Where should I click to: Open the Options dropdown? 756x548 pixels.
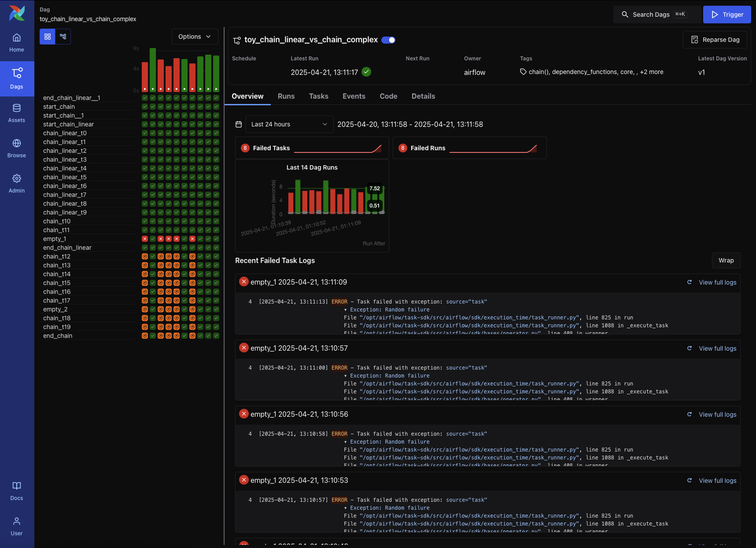(x=195, y=37)
